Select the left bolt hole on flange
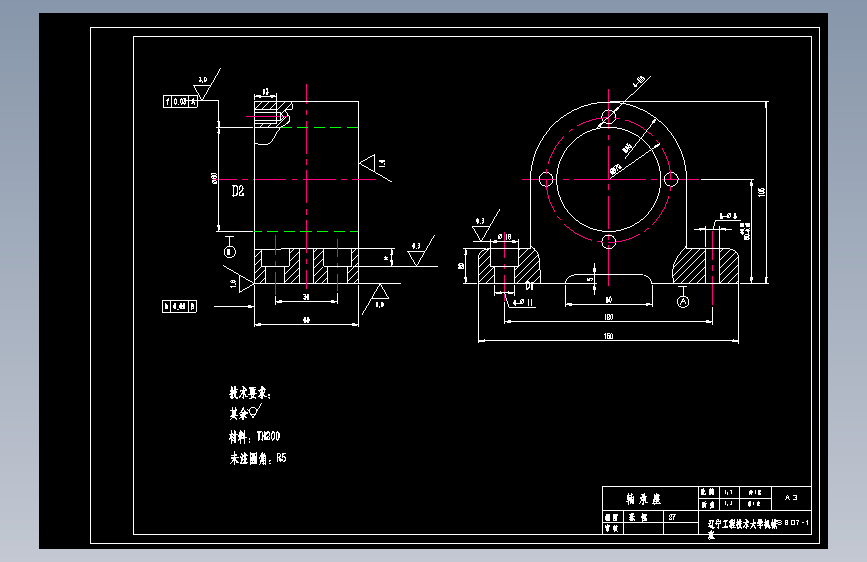The image size is (867, 562). 546,179
